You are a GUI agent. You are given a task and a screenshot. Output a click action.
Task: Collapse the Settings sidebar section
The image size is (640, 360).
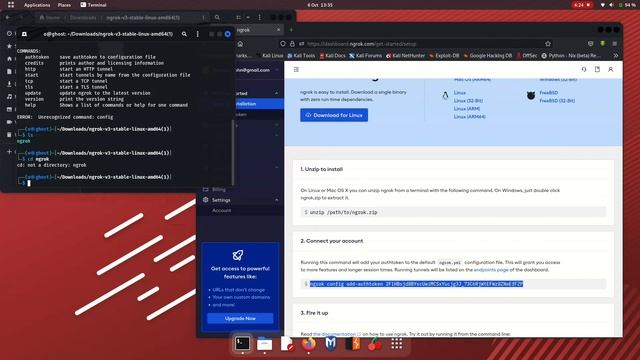(277, 200)
